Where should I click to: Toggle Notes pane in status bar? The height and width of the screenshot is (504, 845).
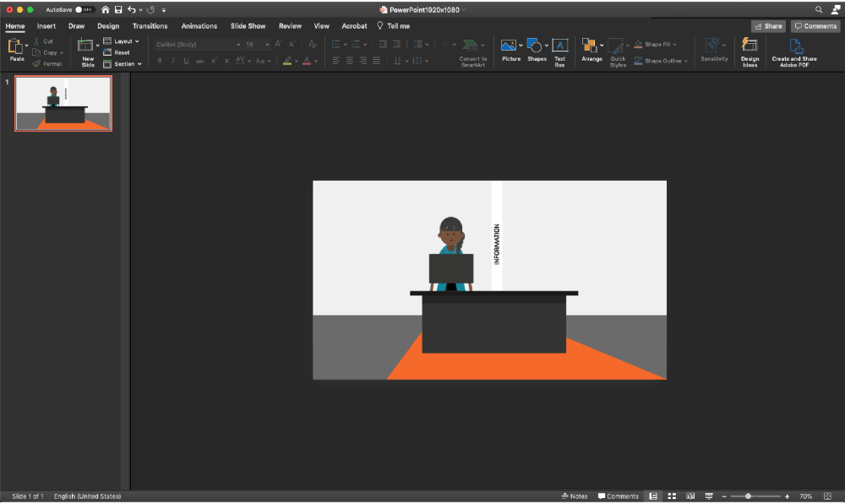(575, 496)
